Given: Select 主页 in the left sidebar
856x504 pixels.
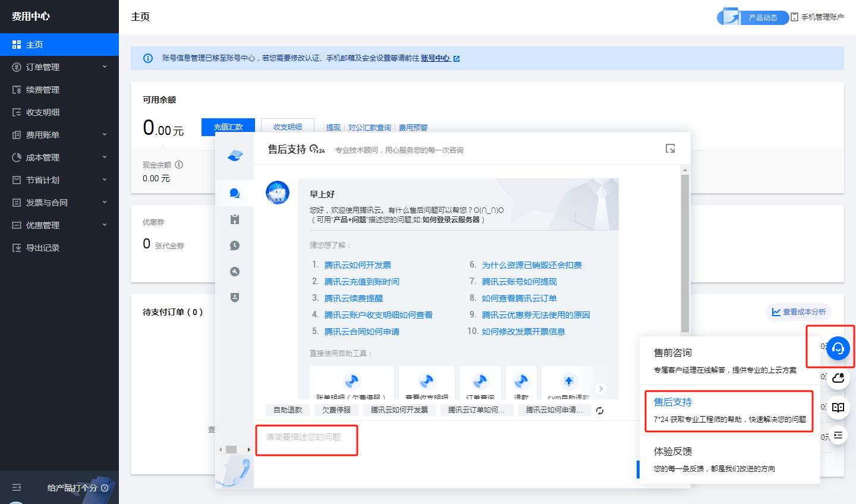Looking at the screenshot, I should (x=59, y=45).
